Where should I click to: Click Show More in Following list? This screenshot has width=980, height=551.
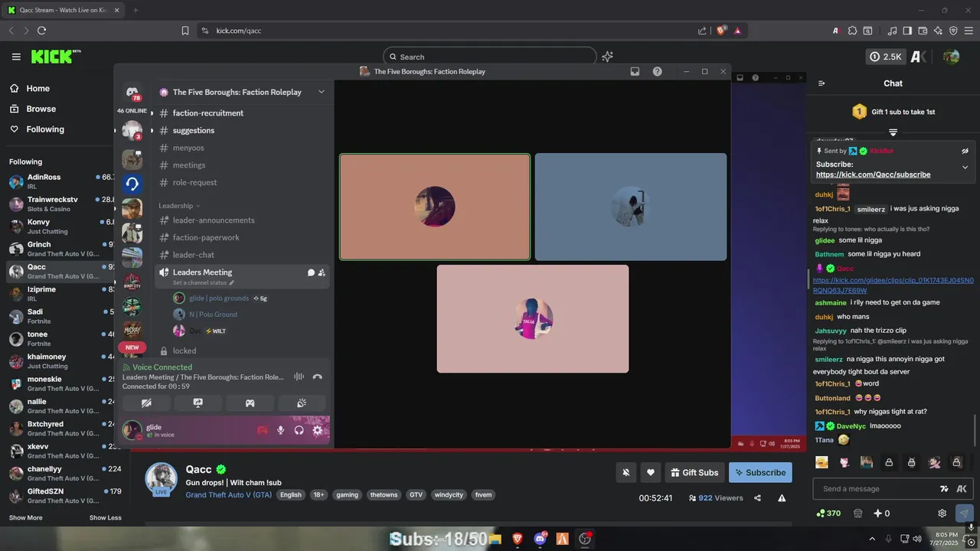point(26,518)
